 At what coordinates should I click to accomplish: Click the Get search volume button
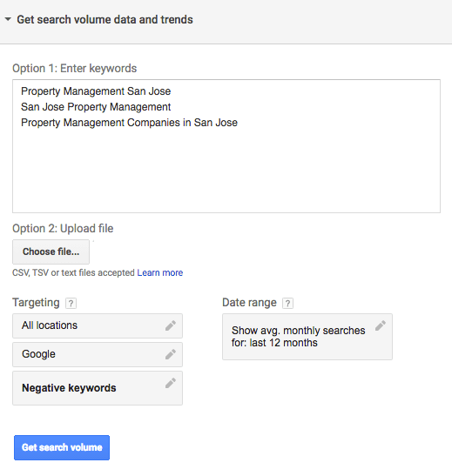coord(62,447)
